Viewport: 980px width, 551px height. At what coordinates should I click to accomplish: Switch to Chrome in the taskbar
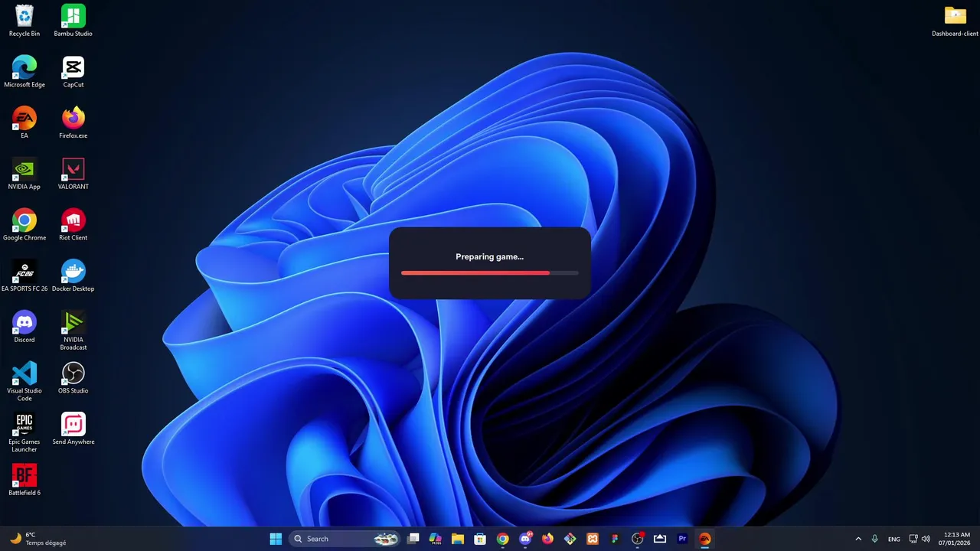tap(502, 539)
